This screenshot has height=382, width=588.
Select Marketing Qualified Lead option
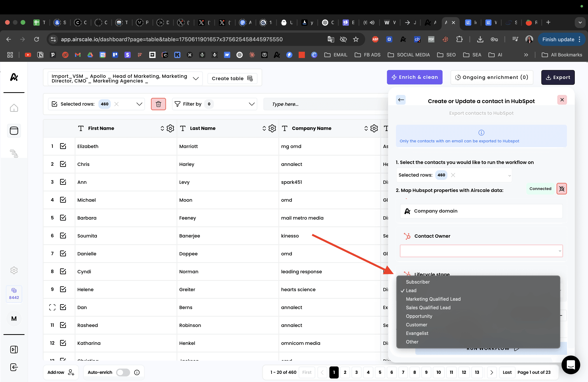(433, 299)
